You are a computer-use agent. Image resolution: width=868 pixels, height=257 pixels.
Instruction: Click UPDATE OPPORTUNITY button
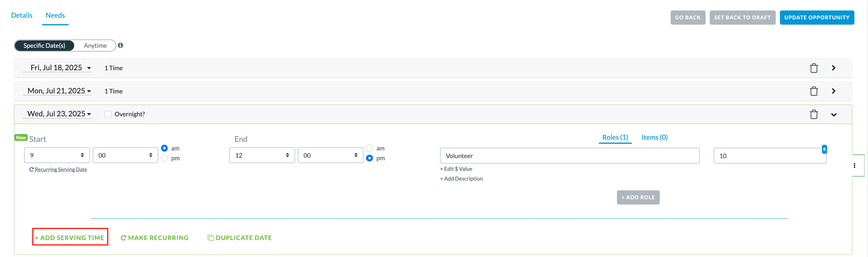[x=817, y=17]
